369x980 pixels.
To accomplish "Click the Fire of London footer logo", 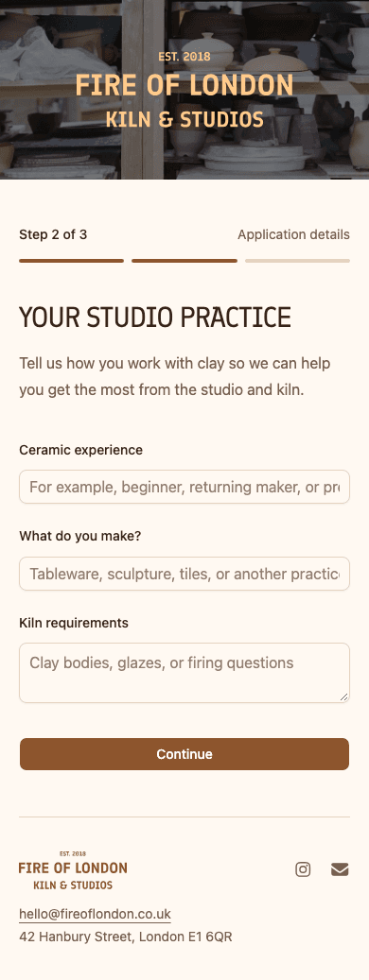I will coord(73,870).
